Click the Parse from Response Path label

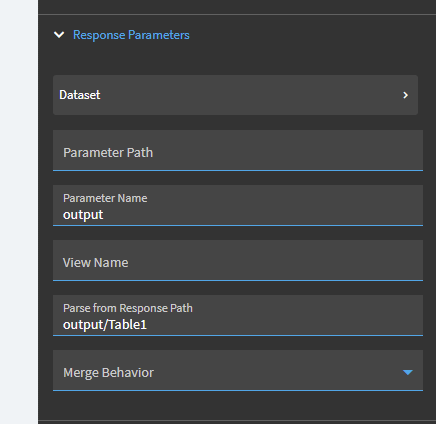(x=128, y=308)
